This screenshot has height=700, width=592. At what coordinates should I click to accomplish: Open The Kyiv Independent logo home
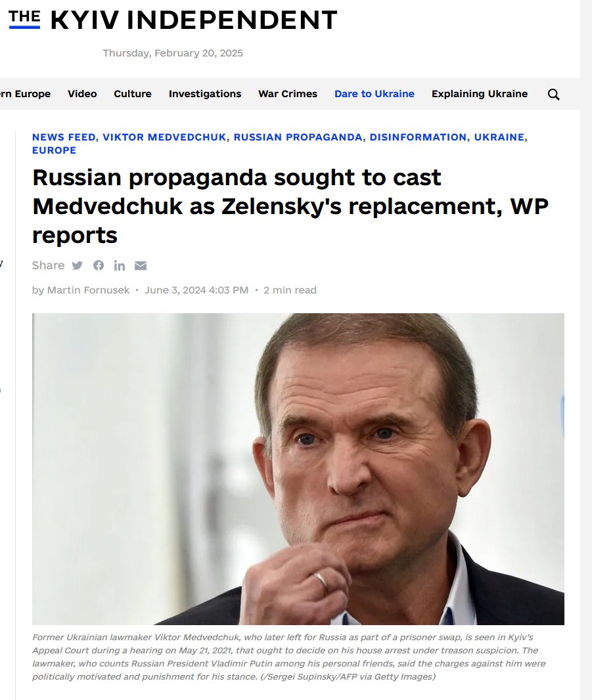173,20
